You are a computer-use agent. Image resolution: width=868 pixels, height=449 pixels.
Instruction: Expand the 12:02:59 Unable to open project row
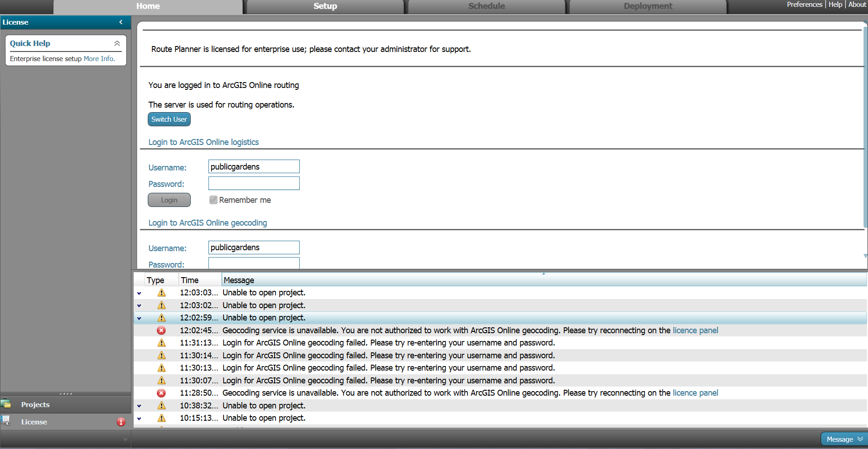point(139,318)
